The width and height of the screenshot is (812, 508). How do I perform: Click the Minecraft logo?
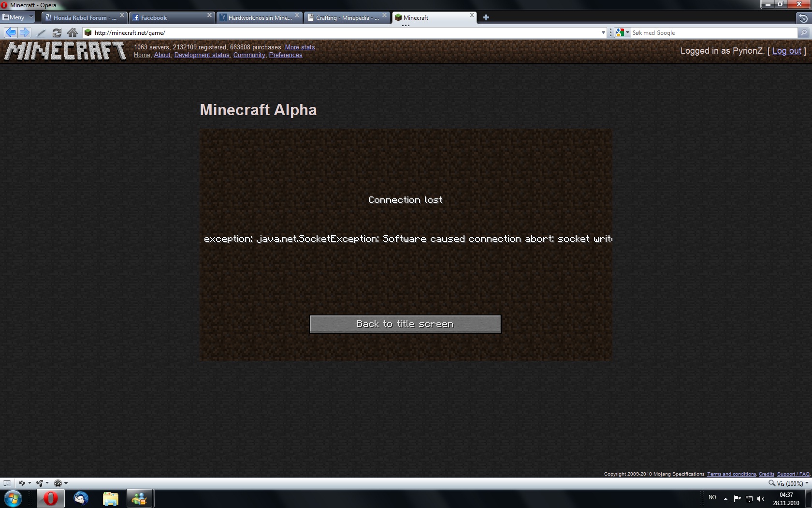pos(65,51)
